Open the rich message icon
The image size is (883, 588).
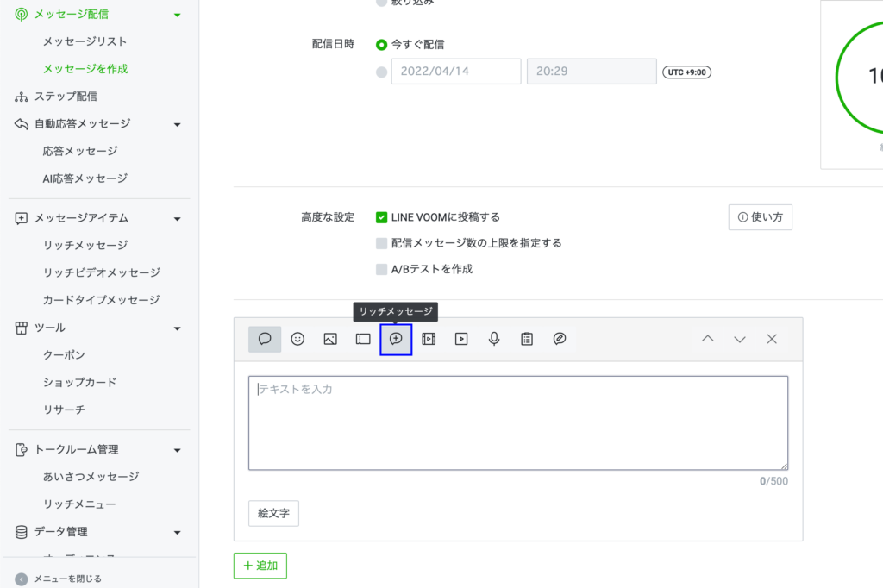tap(396, 339)
